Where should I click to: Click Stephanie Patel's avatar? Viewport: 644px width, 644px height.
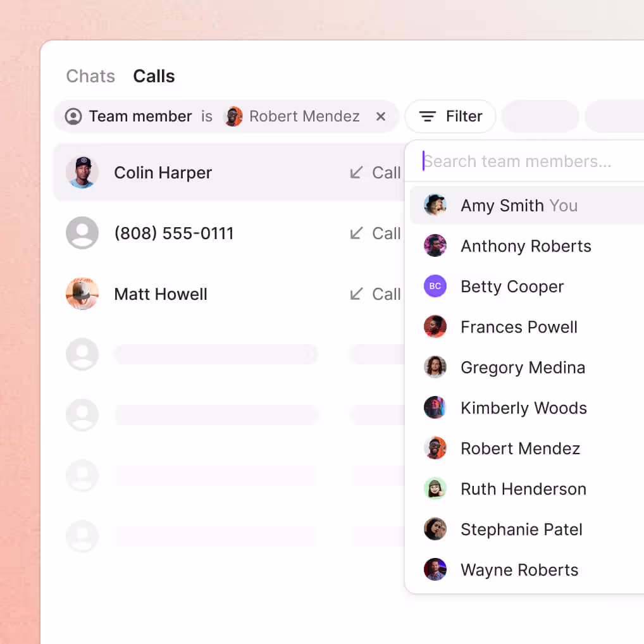click(435, 529)
